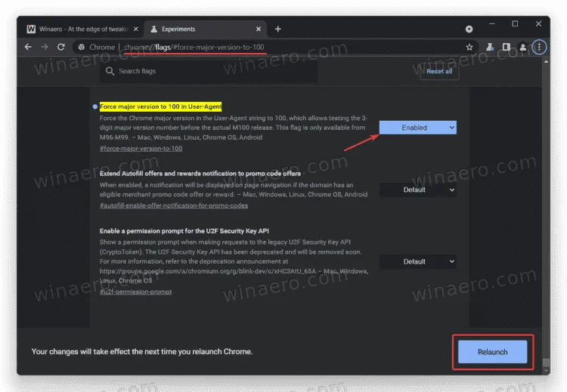
Task: Open the side panel icon in the toolbar
Action: pos(507,47)
